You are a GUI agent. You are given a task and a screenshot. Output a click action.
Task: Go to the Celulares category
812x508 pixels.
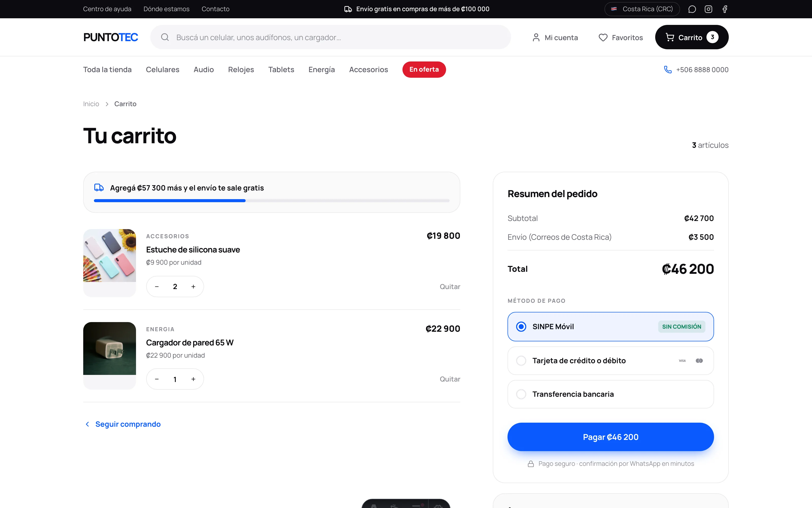click(162, 70)
